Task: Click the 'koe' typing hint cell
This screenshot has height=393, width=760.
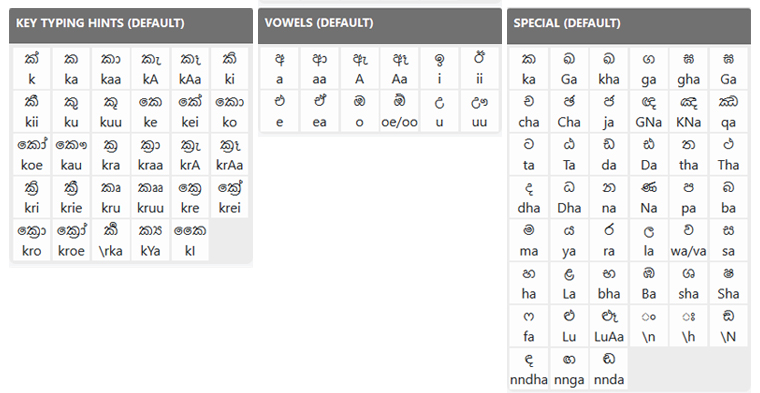Action: [32, 155]
